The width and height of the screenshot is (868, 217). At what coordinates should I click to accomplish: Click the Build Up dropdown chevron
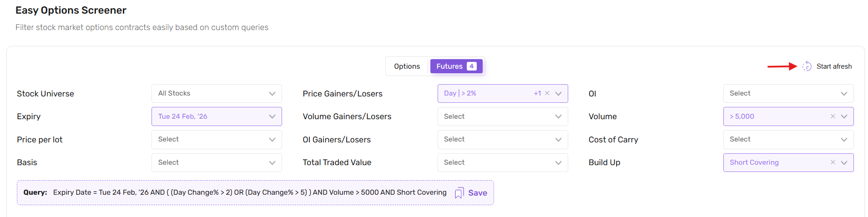844,162
